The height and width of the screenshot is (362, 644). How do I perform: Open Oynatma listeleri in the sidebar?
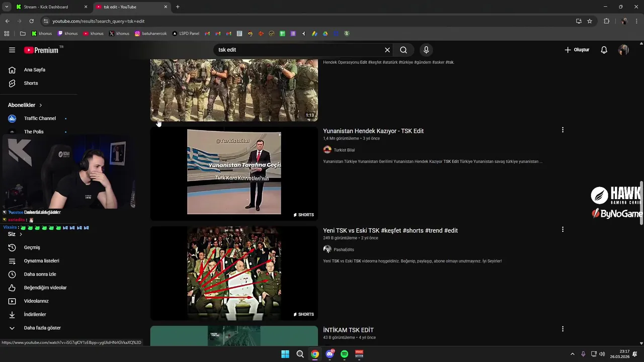(41, 261)
